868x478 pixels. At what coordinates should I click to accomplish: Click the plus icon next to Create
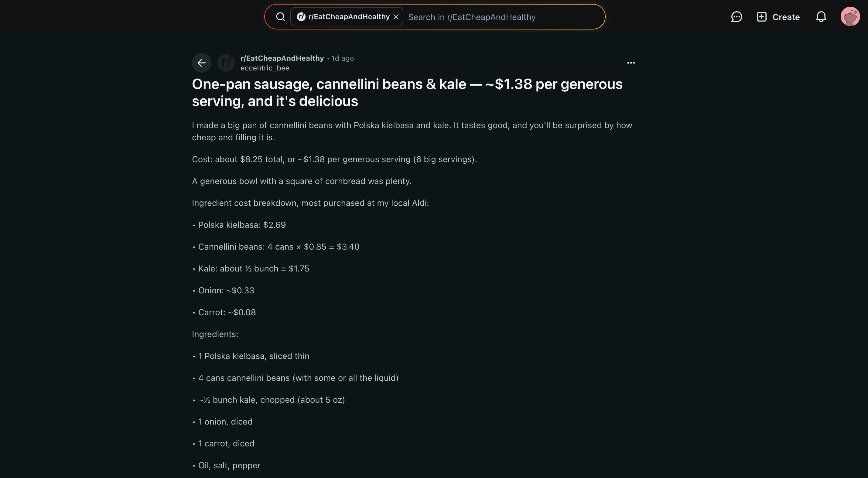762,16
